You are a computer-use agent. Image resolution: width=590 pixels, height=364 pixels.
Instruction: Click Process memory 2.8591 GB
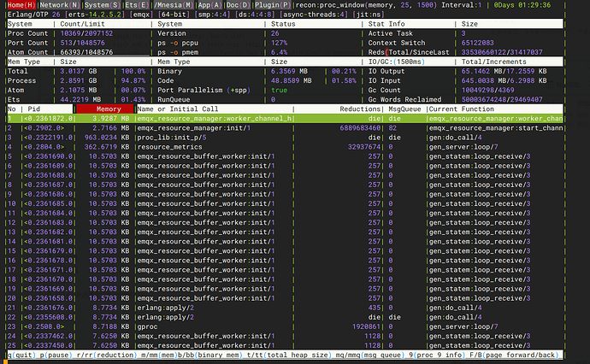pos(79,81)
